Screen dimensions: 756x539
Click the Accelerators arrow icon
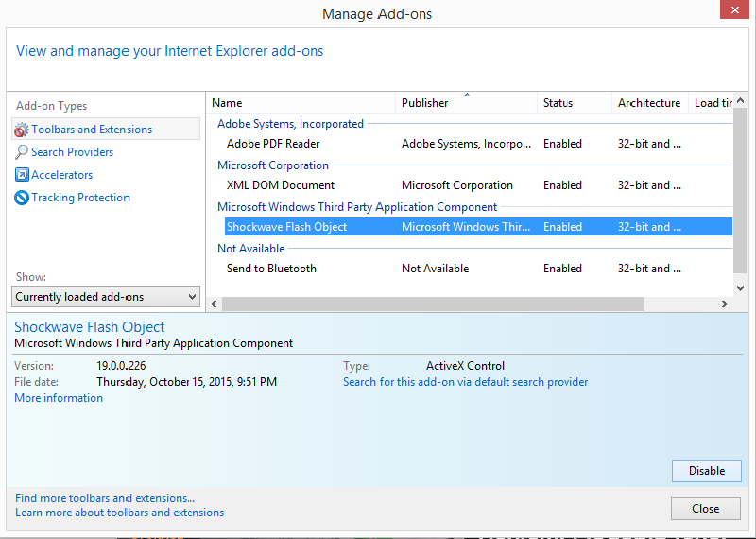point(22,175)
